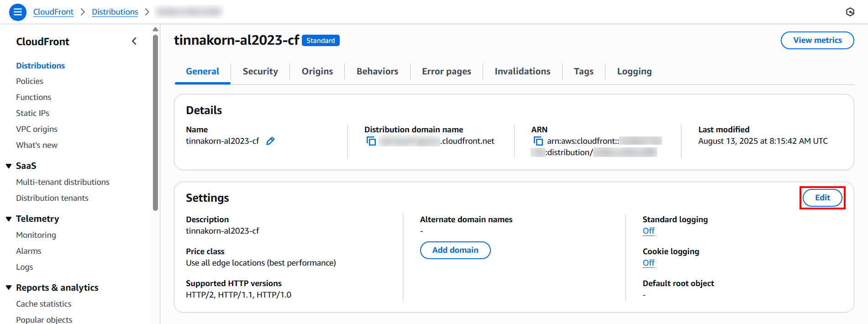This screenshot has height=324, width=868.
Task: Open Alarms under Telemetry
Action: coord(29,251)
